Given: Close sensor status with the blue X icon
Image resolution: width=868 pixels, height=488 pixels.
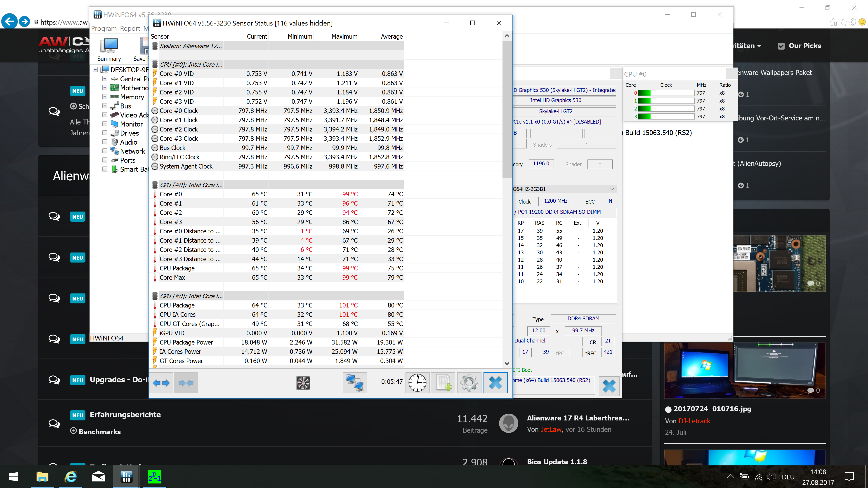Looking at the screenshot, I should coord(495,383).
